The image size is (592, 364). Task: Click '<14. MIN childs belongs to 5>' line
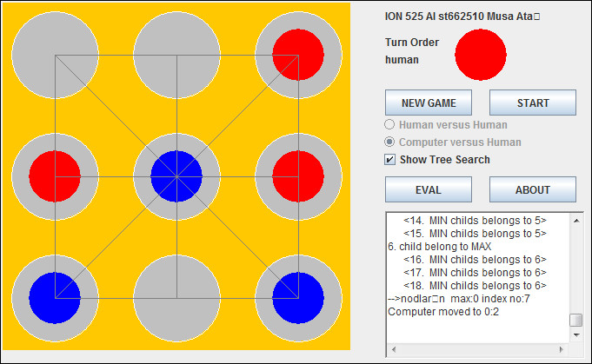tap(475, 221)
